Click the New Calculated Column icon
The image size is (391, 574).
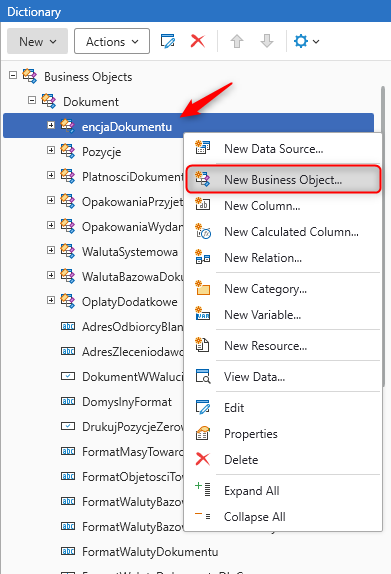coord(203,232)
